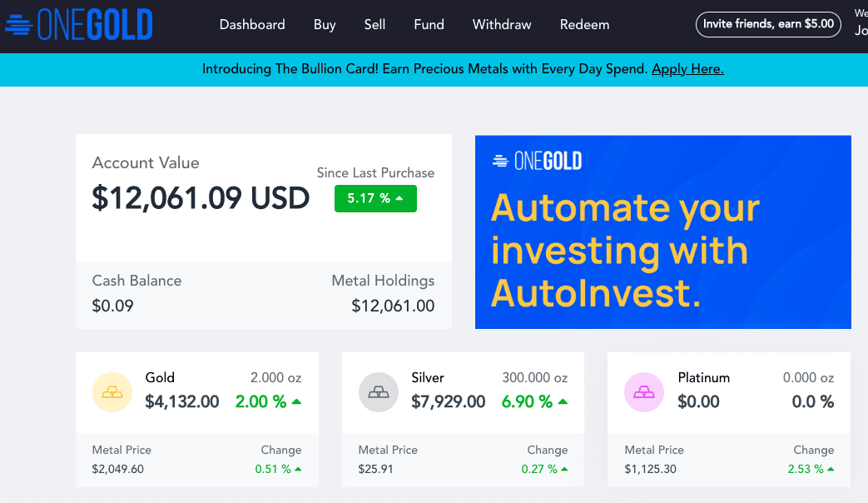
Task: Click the Silver 6.90 % up arrow
Action: [563, 401]
